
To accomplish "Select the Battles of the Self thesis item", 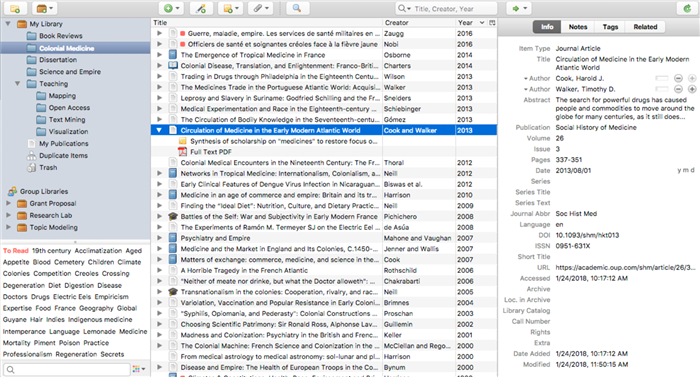I will tap(324, 217).
